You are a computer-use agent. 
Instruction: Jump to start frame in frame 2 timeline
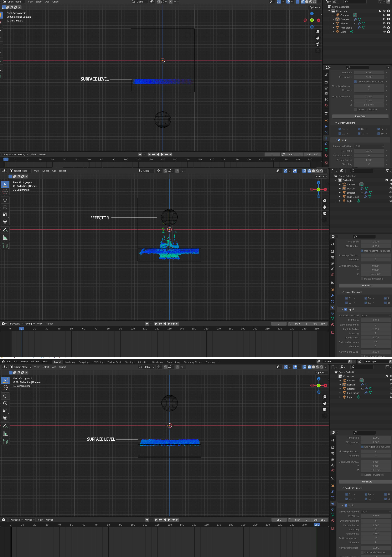click(x=149, y=154)
